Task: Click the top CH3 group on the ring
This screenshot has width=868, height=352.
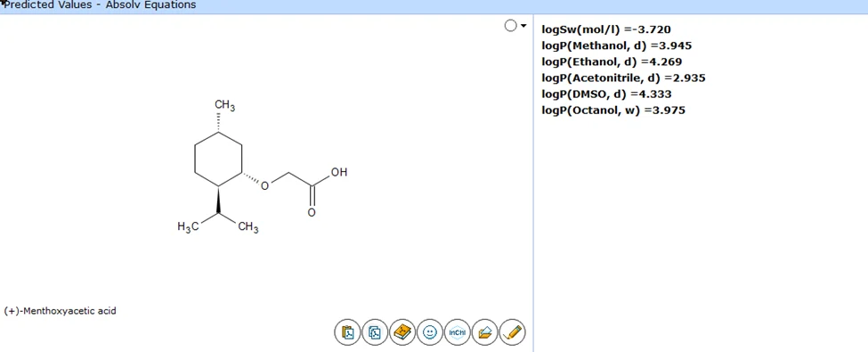Action: point(224,105)
